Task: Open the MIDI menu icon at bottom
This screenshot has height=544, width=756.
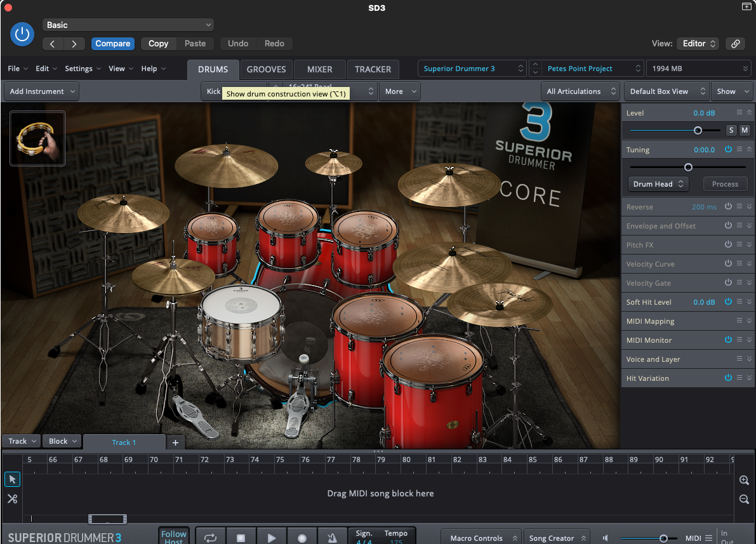Action: pos(708,538)
